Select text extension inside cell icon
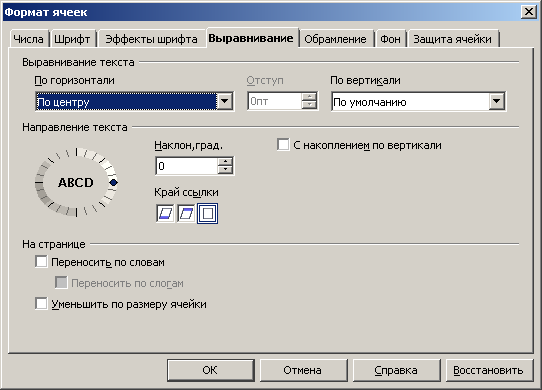The width and height of the screenshot is (542, 390). click(207, 214)
